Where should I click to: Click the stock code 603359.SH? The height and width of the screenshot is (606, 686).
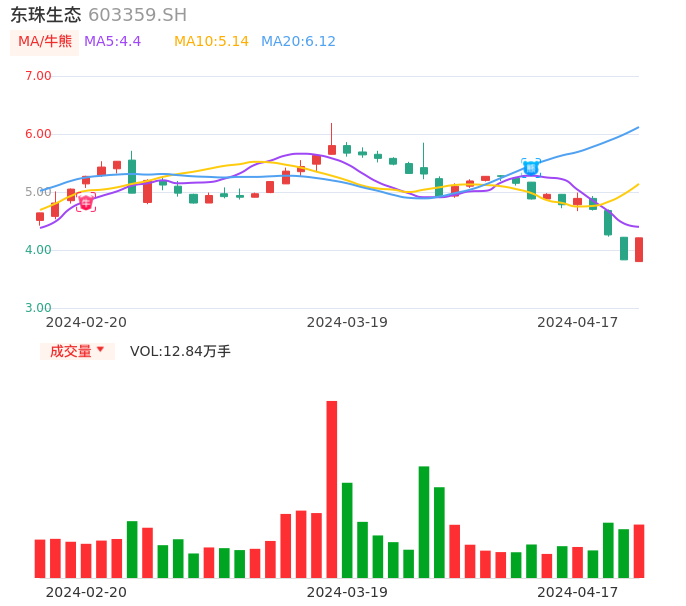137,15
